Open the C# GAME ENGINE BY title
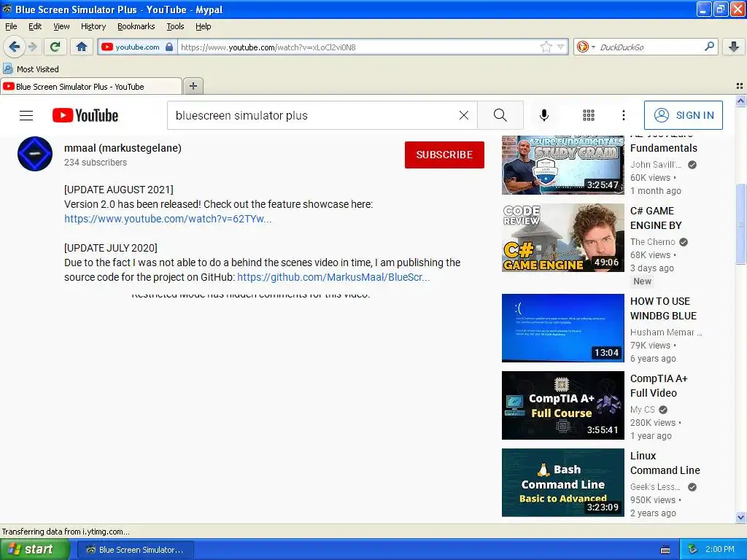This screenshot has width=747, height=560. tap(656, 218)
